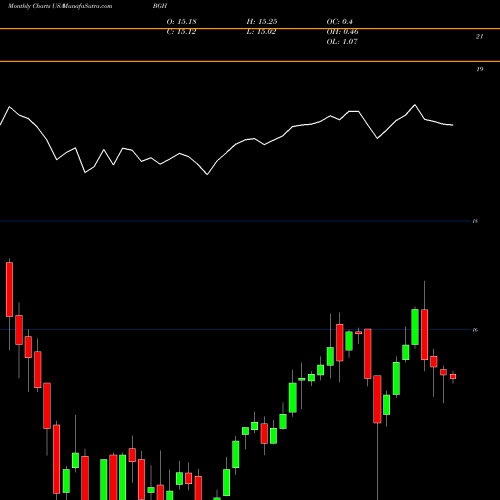Click the open value "O: 15.18"

tap(181, 22)
